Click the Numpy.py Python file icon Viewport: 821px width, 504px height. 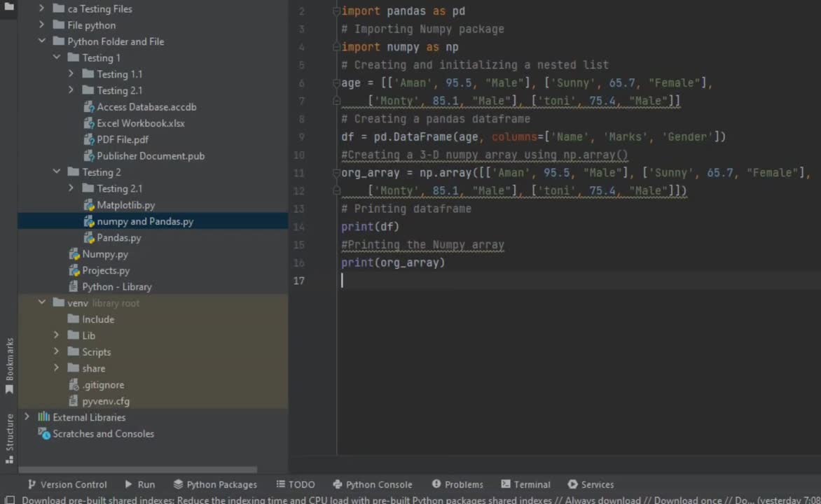pos(74,254)
